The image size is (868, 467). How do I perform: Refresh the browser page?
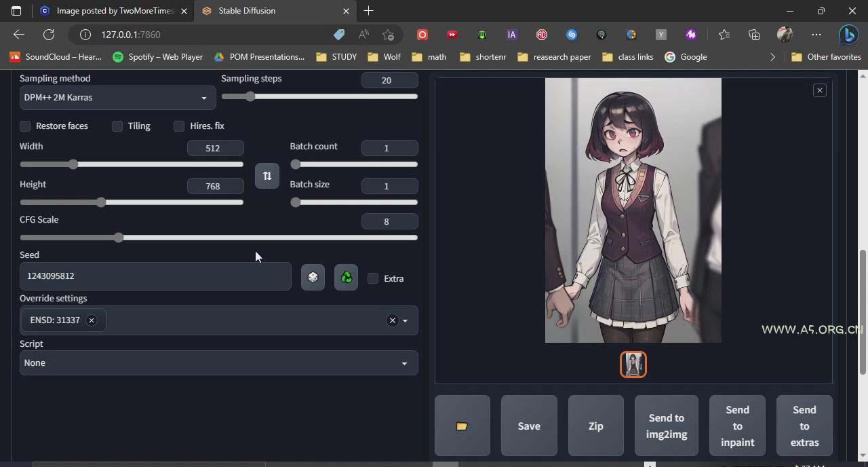coord(49,35)
